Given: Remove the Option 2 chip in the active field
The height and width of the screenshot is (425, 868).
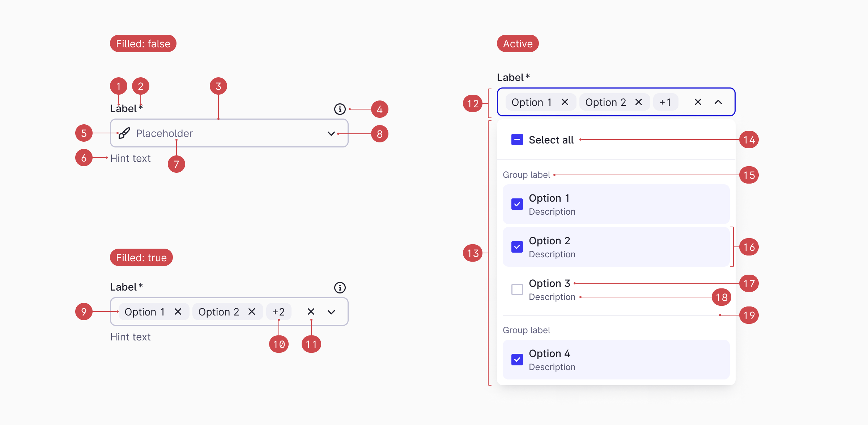Looking at the screenshot, I should [x=638, y=102].
